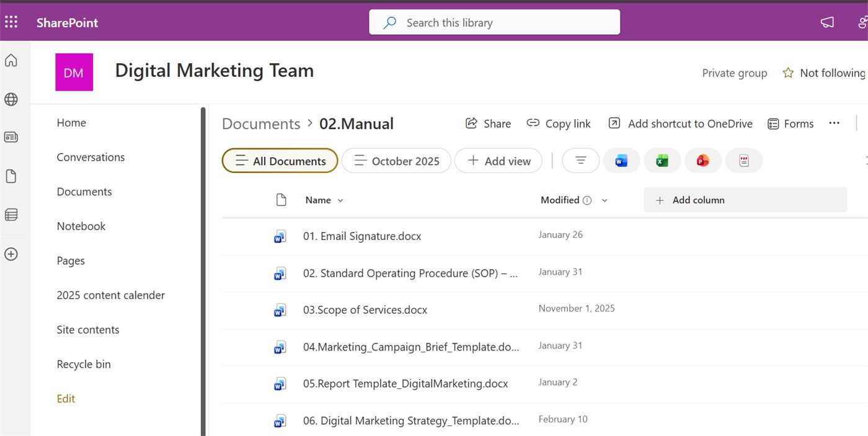The image size is (868, 436).
Task: Open the news feed icon in left rail
Action: pos(11,137)
